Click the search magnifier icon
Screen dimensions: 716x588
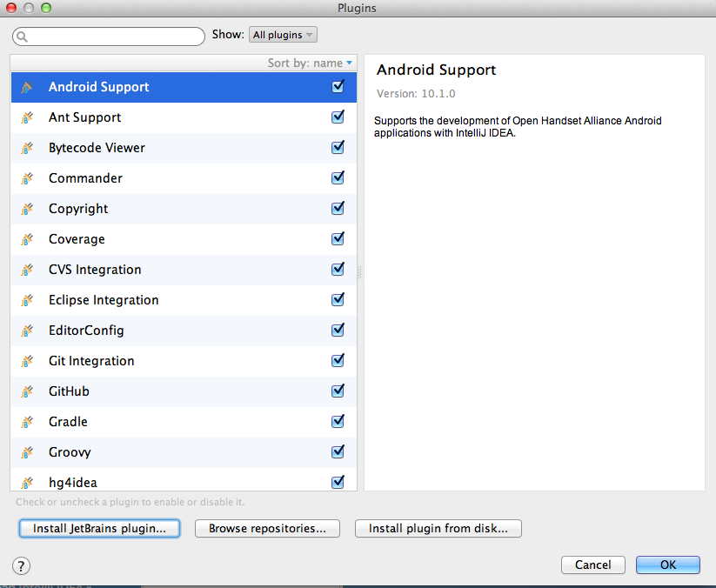23,37
